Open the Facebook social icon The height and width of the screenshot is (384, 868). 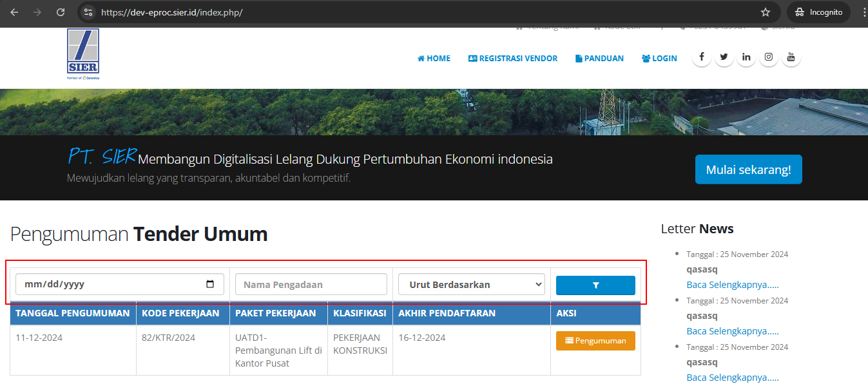pos(701,57)
